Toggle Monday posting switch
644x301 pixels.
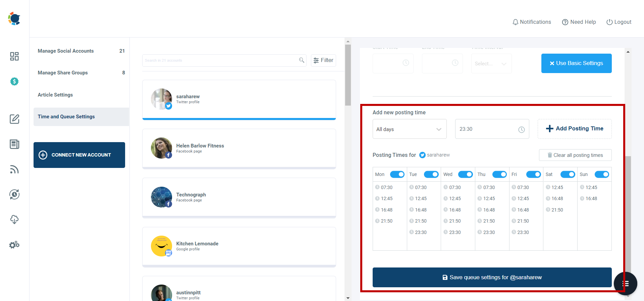click(397, 174)
